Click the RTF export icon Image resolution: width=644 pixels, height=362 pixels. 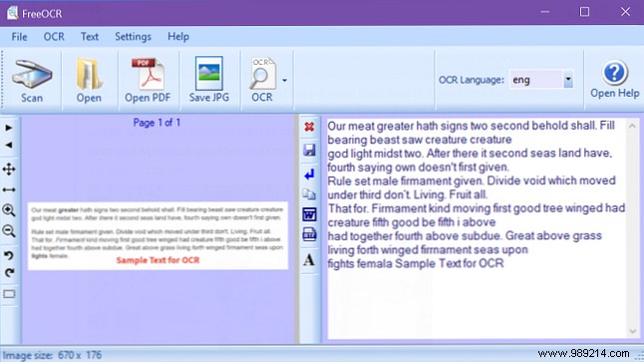coord(309,234)
